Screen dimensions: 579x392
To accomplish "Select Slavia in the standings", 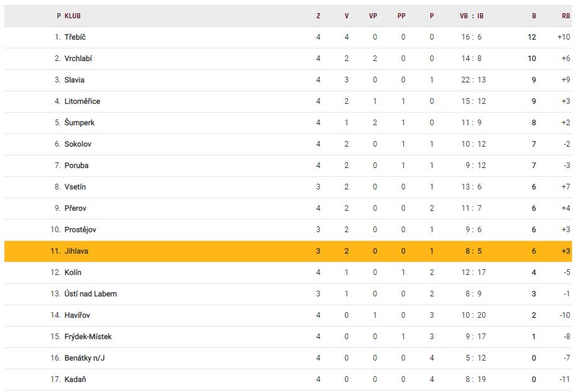I will [74, 80].
